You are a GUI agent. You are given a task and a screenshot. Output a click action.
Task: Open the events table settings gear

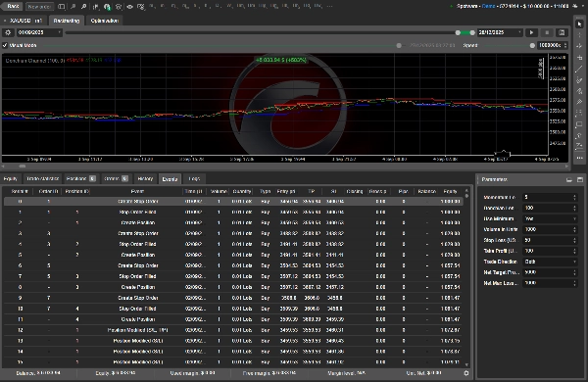click(466, 373)
